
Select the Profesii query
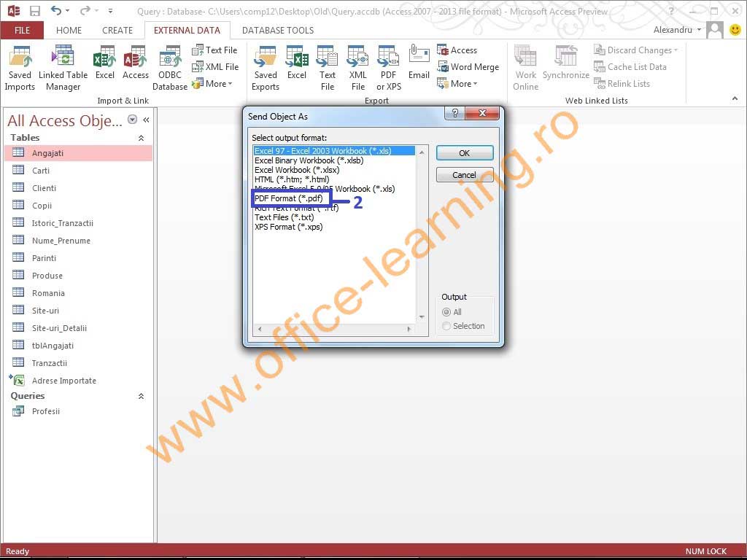pyautogui.click(x=79, y=411)
